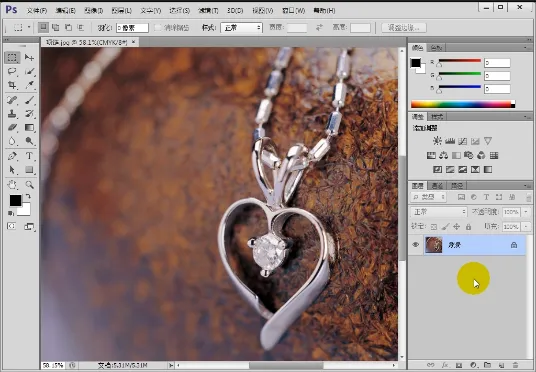This screenshot has width=536, height=372.
Task: Reset default colors in toolbox
Action: coord(11,213)
